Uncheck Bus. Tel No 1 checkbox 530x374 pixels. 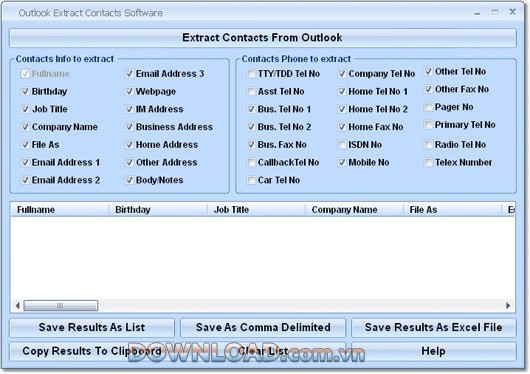pyautogui.click(x=251, y=109)
